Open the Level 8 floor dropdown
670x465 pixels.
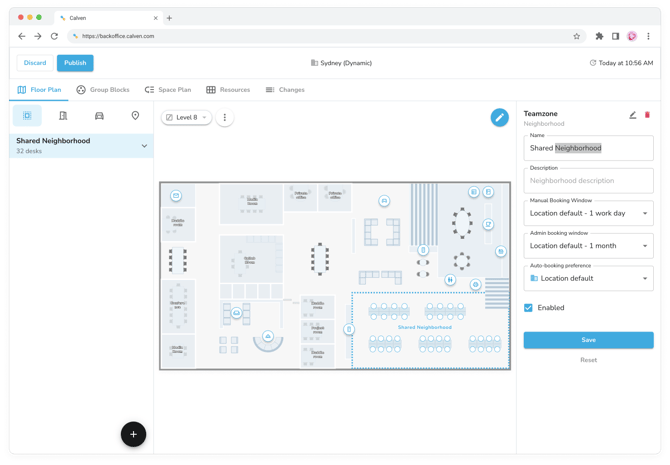tap(186, 117)
